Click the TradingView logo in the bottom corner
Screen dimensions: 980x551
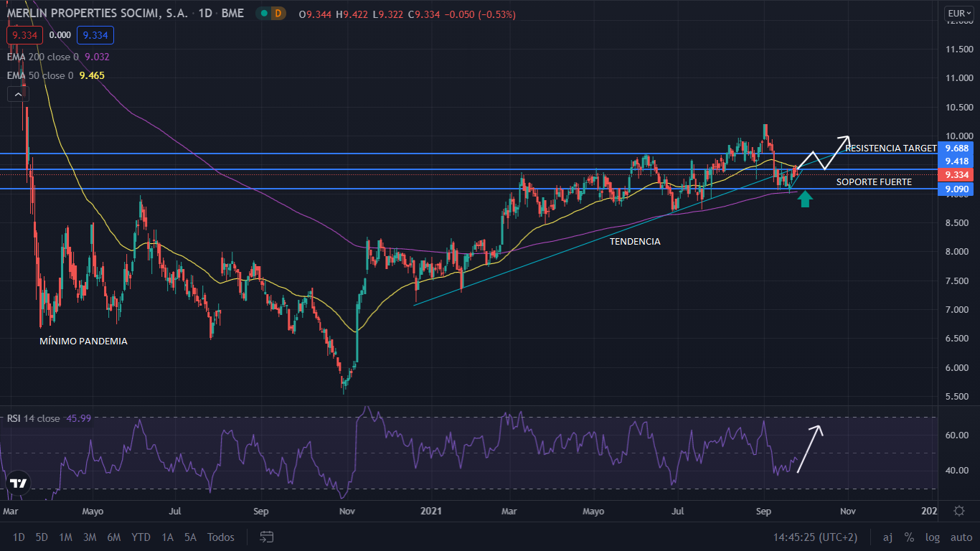point(18,485)
